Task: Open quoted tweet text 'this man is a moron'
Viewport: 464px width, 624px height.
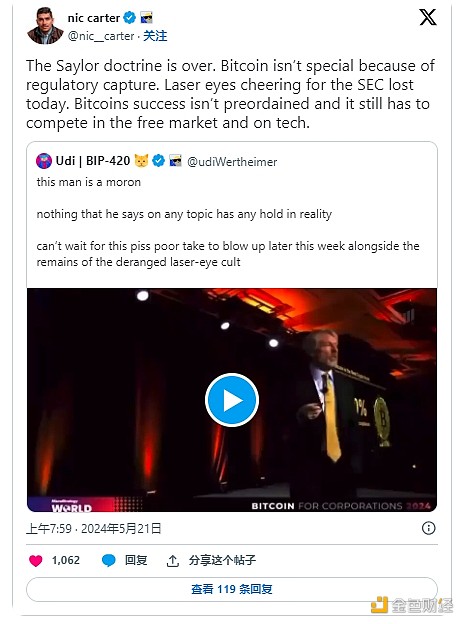Action: click(89, 182)
